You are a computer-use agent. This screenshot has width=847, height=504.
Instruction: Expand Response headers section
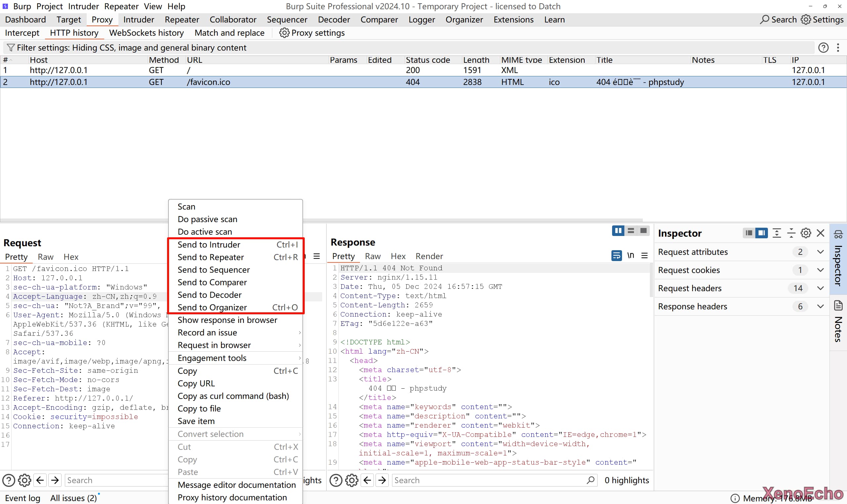coord(820,306)
